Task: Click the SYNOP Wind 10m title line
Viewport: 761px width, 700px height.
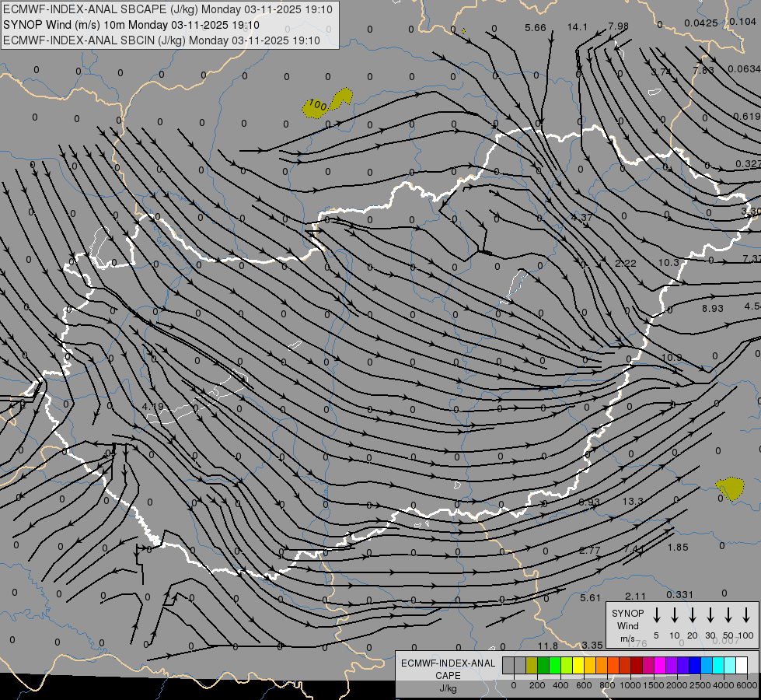Action: [x=131, y=25]
